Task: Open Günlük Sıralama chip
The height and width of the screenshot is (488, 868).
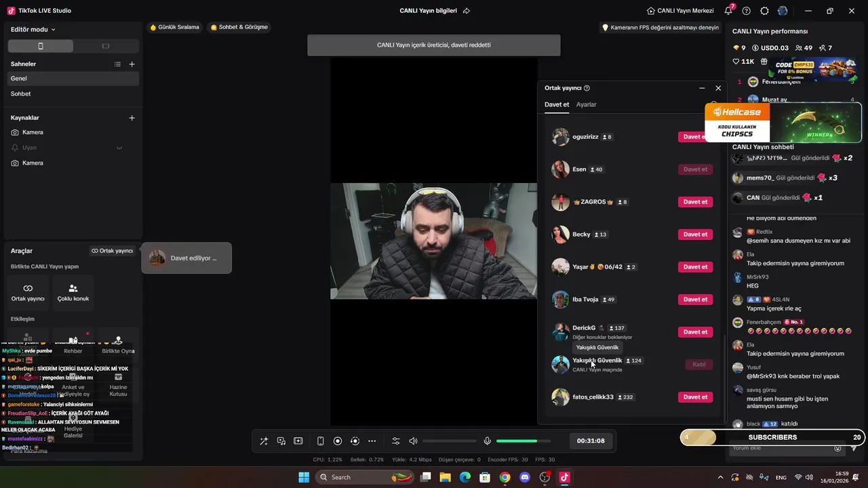Action: (x=175, y=27)
